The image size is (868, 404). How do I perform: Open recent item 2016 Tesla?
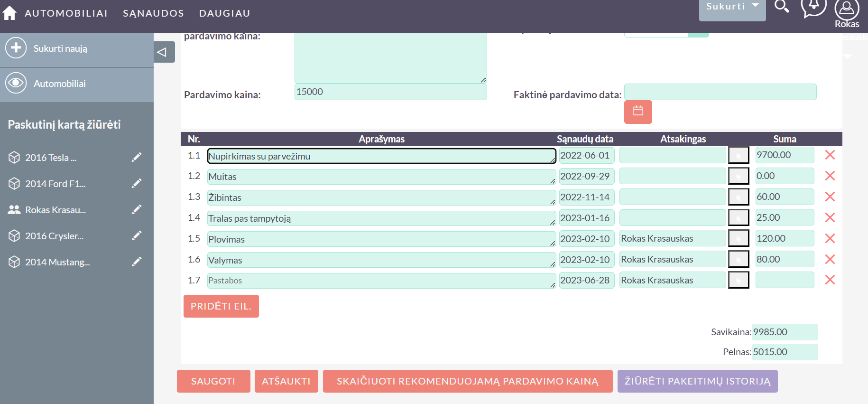point(51,158)
